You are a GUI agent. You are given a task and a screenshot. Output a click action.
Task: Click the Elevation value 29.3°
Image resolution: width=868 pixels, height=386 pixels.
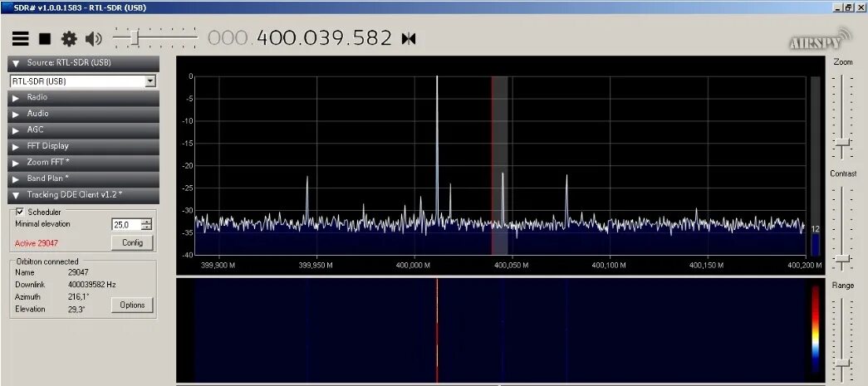coord(77,309)
